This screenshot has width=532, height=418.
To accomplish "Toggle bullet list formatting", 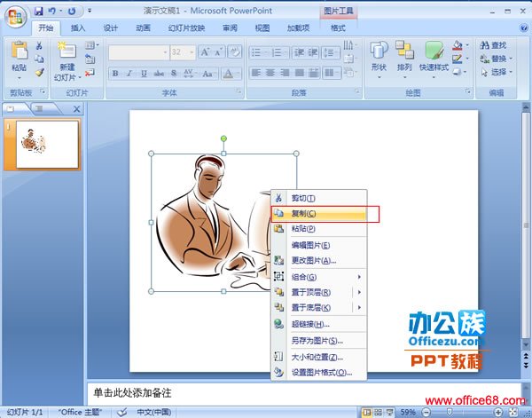I will tap(258, 52).
